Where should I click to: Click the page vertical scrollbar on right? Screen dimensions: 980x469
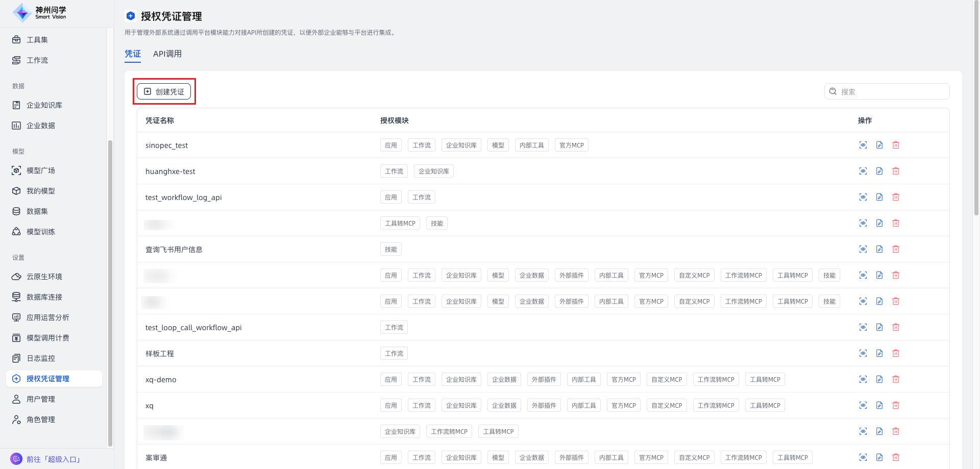tap(976, 108)
